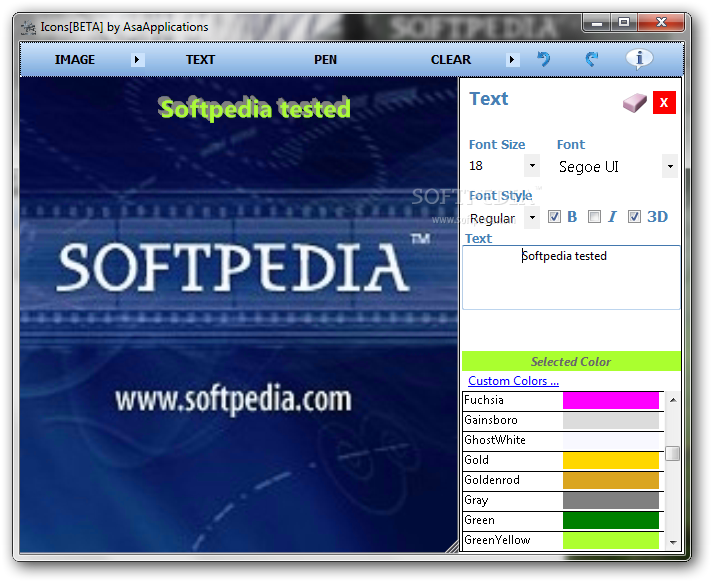
Task: Click the CLEAR menu item
Action: 451,59
